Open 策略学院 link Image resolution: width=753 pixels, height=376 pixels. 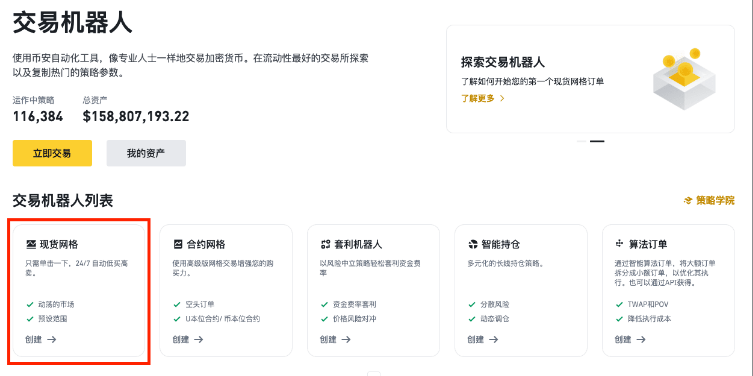pos(709,201)
